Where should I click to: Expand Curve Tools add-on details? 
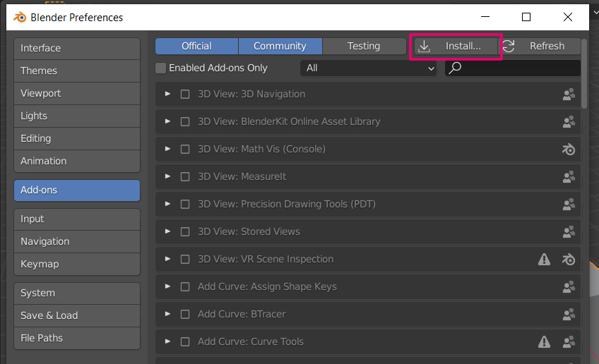tap(167, 341)
